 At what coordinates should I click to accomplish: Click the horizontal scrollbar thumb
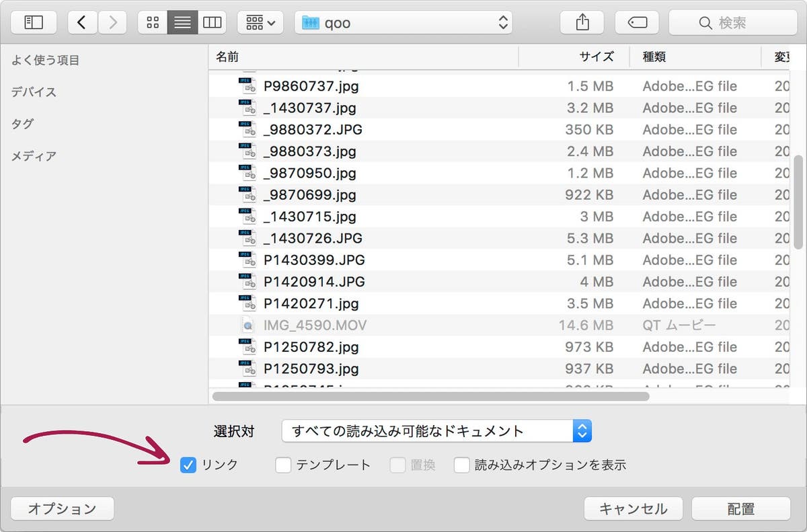point(430,396)
